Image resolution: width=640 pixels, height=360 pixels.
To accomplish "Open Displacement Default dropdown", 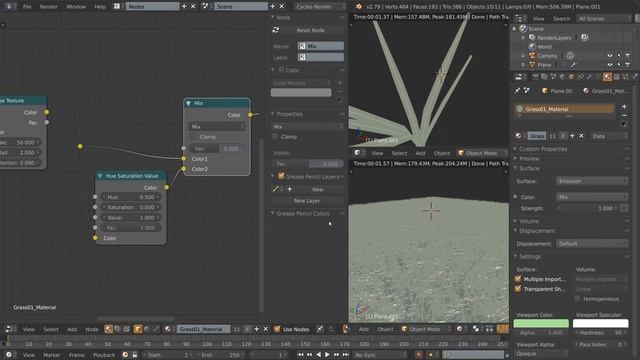I will click(x=592, y=244).
